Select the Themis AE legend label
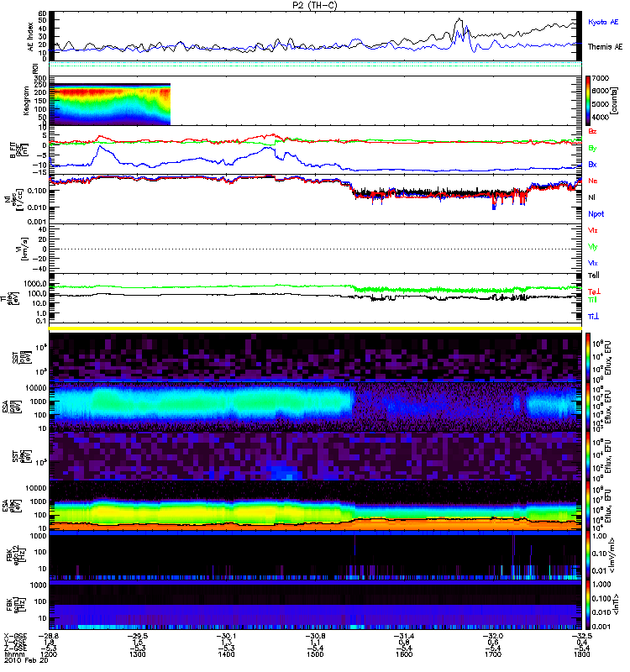This screenshot has height=672, width=630. click(605, 47)
